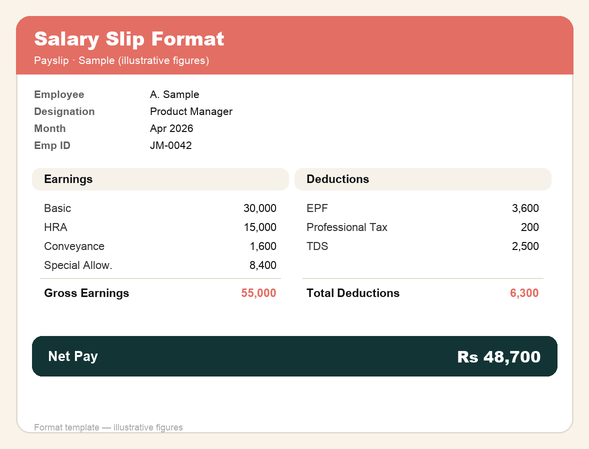Select the net pay amount 'Rs 48,700'

coord(499,357)
